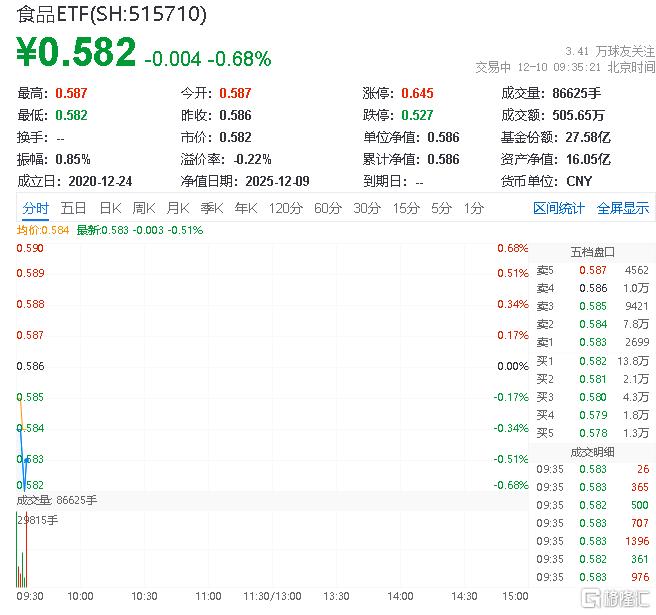Select the 买2 order book row
The height and width of the screenshot is (615, 656).
(592, 379)
